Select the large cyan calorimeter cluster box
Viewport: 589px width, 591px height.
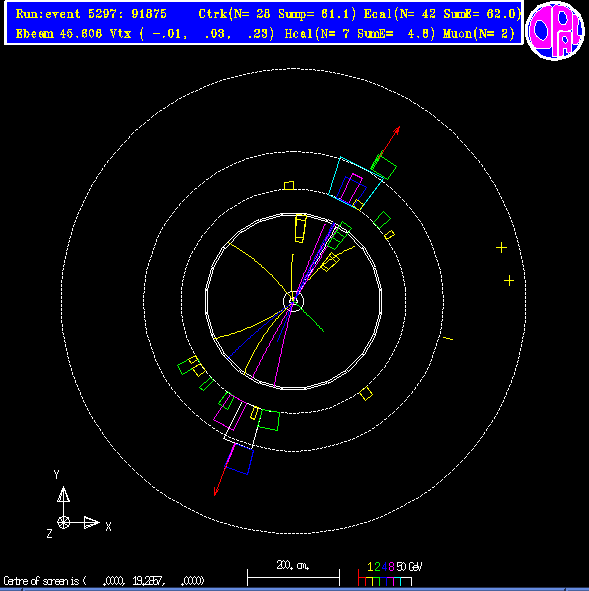tap(356, 183)
